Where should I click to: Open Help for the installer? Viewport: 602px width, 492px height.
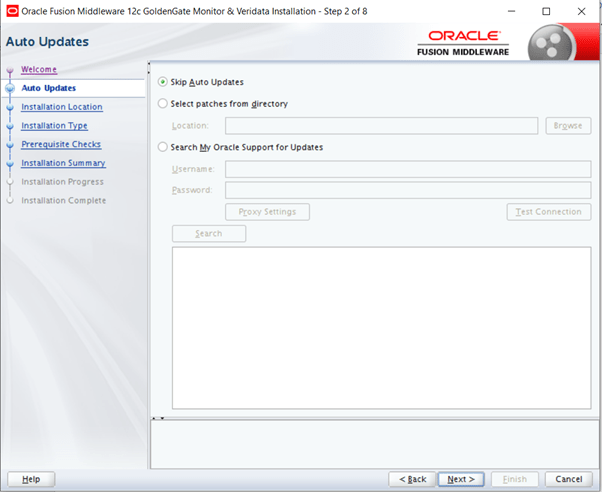click(31, 479)
